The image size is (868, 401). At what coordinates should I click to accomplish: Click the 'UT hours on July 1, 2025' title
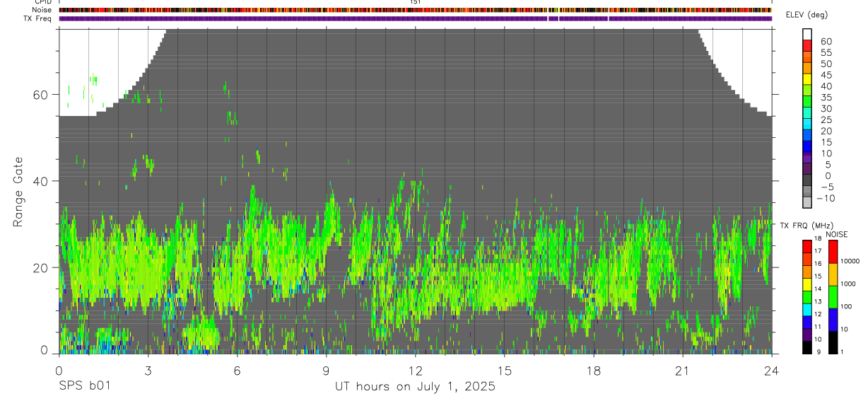tap(415, 387)
